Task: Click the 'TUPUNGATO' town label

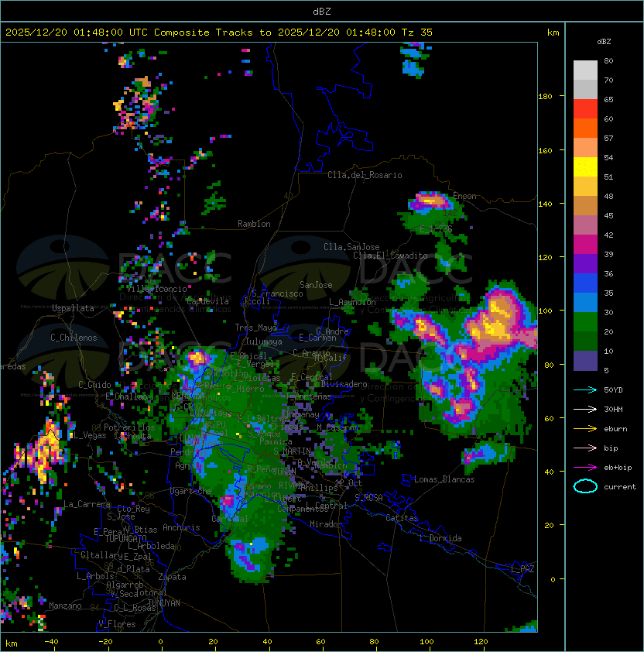Action: pyautogui.click(x=125, y=539)
